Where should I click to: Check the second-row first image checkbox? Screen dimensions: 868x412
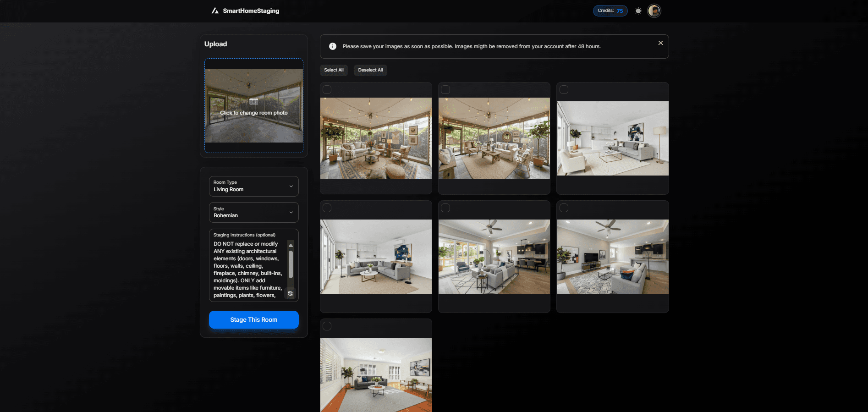click(x=327, y=208)
